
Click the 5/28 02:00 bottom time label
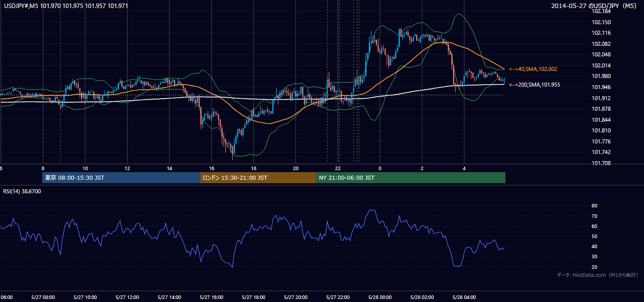pos(422,297)
